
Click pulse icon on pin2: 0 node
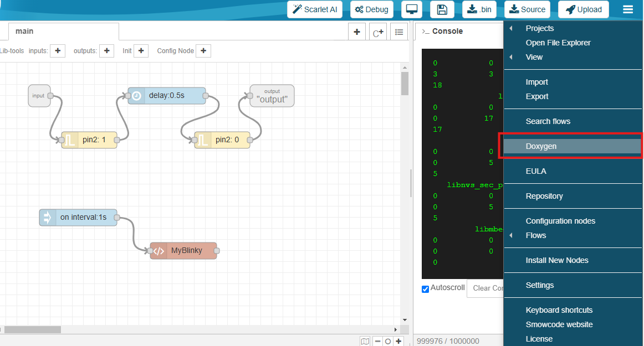tap(203, 140)
